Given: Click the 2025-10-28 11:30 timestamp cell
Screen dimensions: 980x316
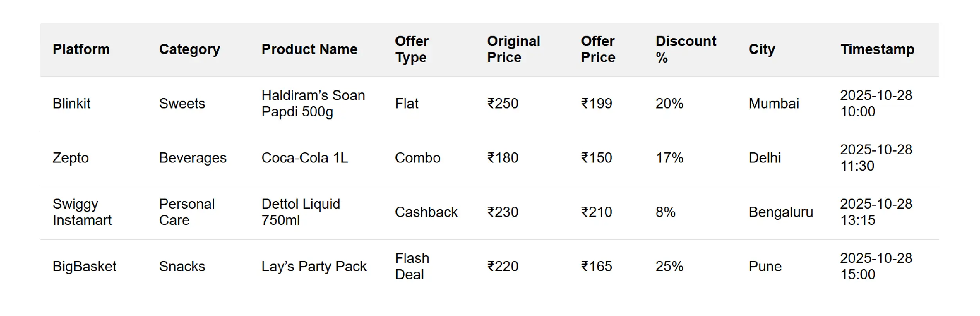Looking at the screenshot, I should [x=876, y=158].
